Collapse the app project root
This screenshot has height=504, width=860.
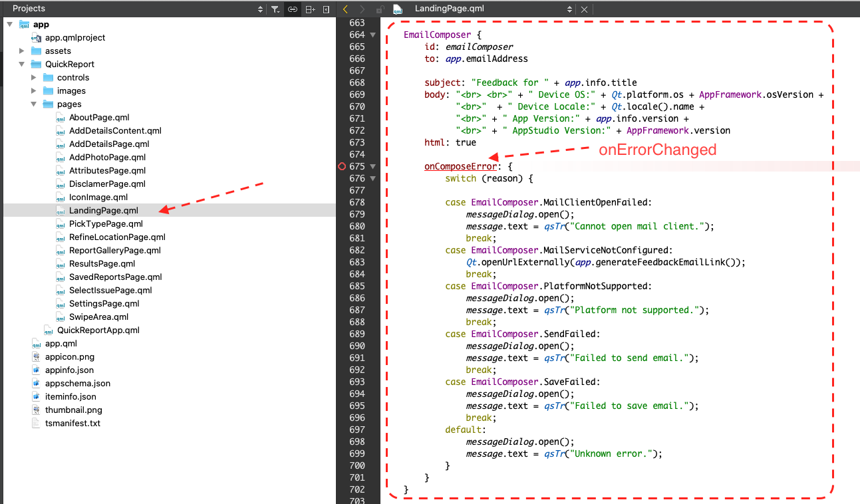click(9, 24)
